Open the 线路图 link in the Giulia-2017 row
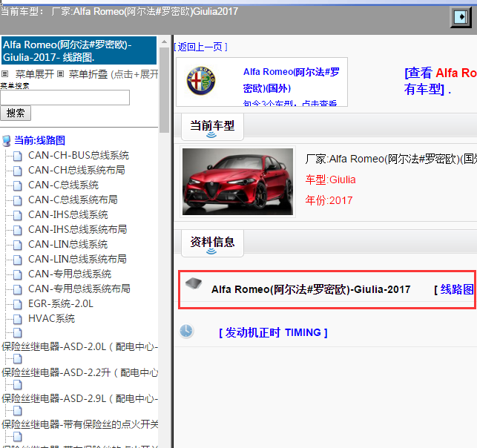The width and height of the screenshot is (477, 448). coord(457,289)
